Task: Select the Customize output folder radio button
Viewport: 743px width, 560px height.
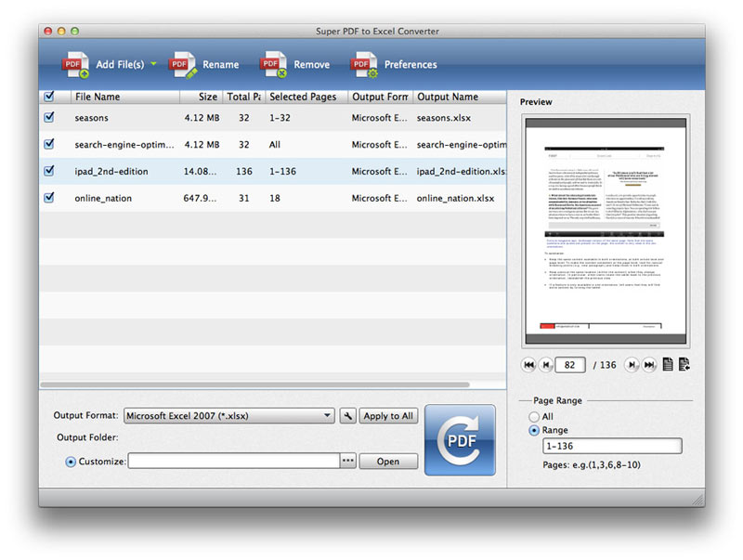Action: coord(71,462)
